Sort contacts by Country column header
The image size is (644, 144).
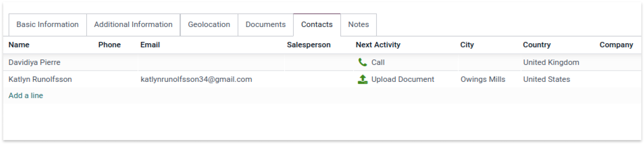pyautogui.click(x=537, y=45)
